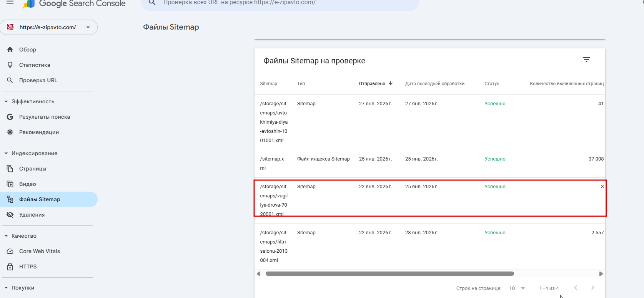This screenshot has height=298, width=644.
Task: Collapse the Эффективность sidebar section
Action: pos(6,101)
